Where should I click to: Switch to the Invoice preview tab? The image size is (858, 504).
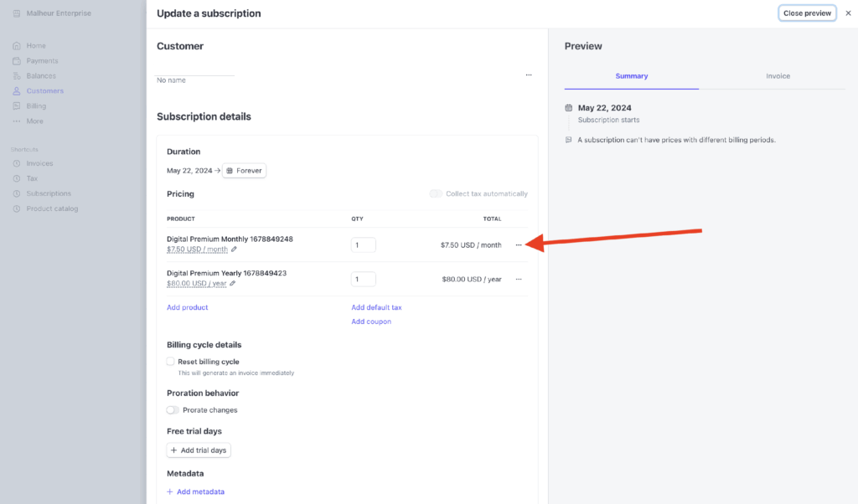pos(778,76)
